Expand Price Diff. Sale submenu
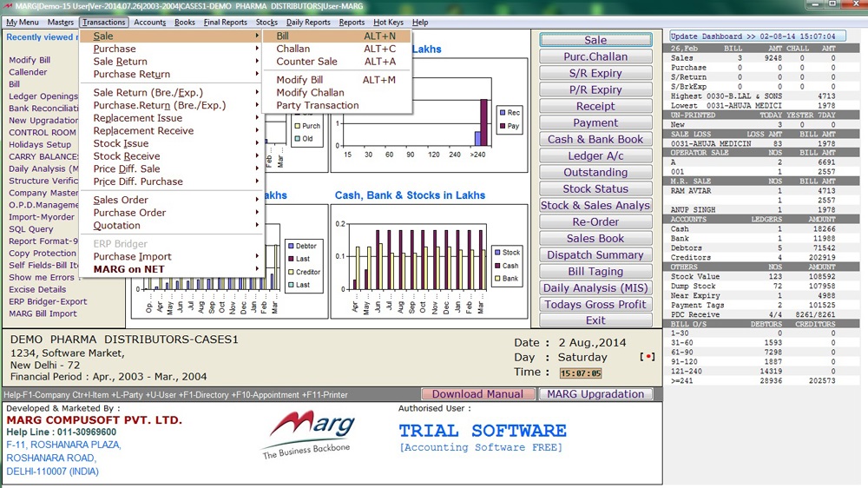The image size is (868, 488). (x=171, y=169)
